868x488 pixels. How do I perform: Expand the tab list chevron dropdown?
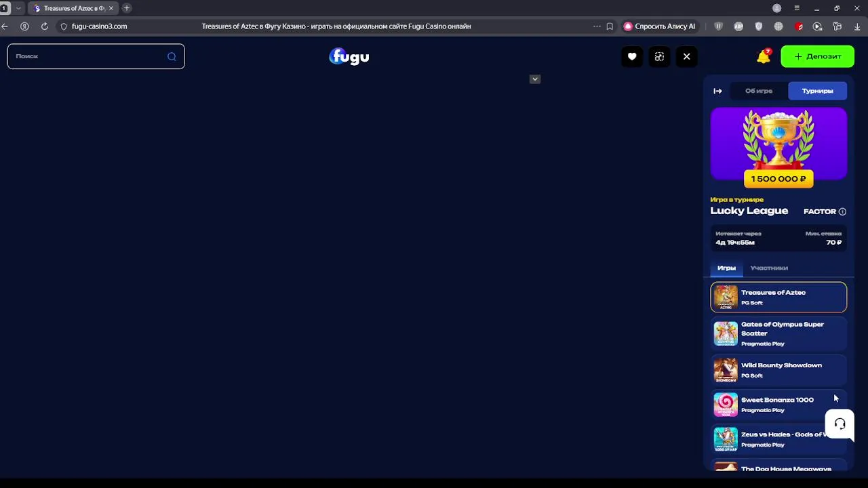point(18,8)
